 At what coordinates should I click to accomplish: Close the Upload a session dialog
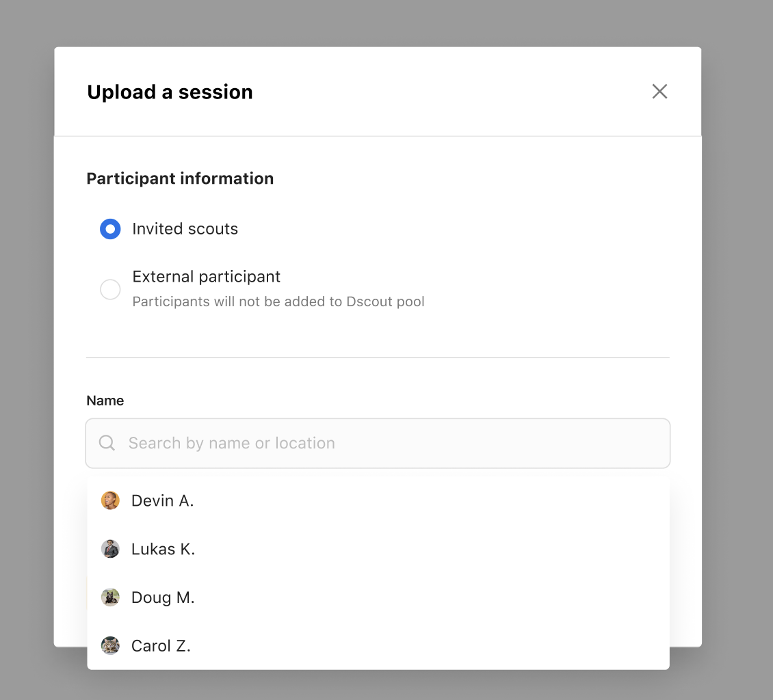659,92
